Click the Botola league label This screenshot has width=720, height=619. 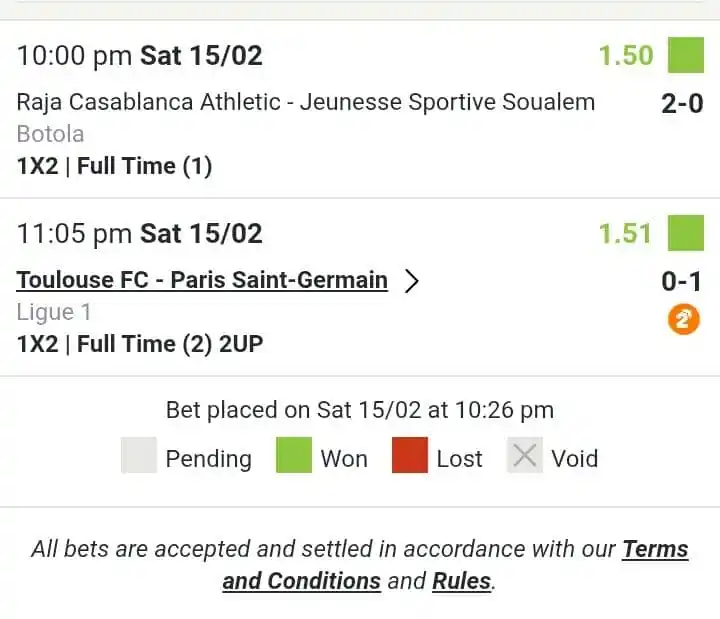coord(50,134)
